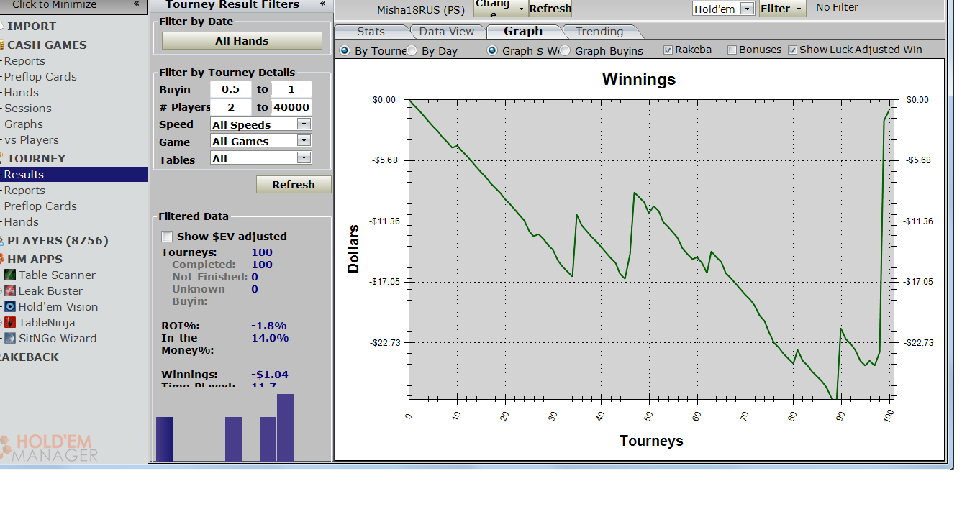Open SitNGo Wizard from its icon
Viewport: 980px width, 522px height.
pyautogui.click(x=10, y=338)
